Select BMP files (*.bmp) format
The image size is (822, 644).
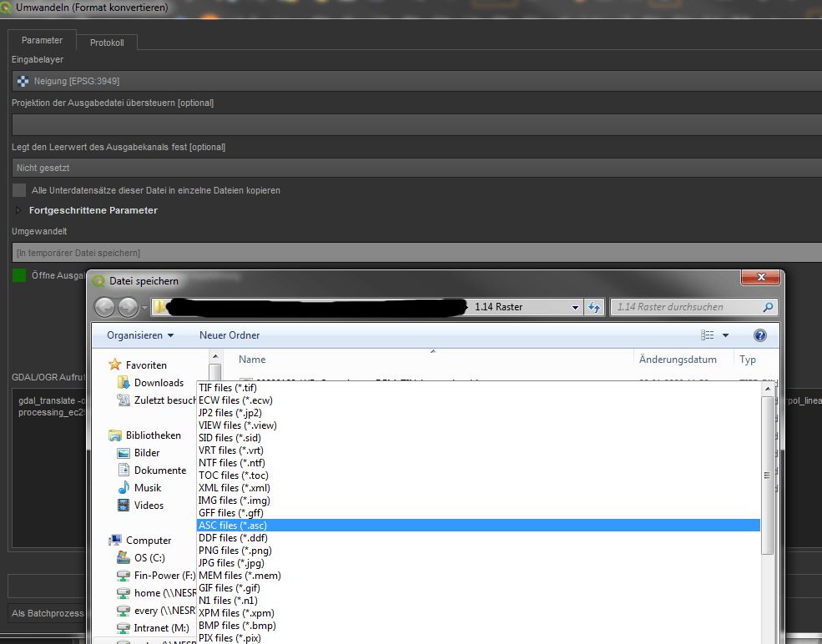(479, 625)
